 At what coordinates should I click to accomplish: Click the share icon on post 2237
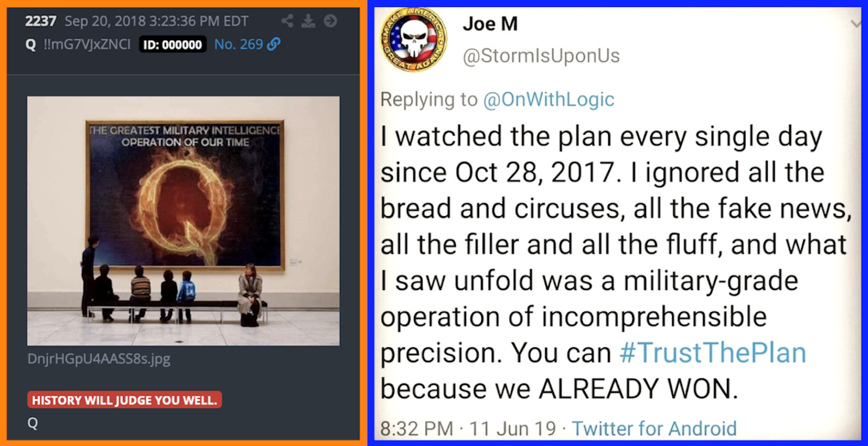coord(287,21)
